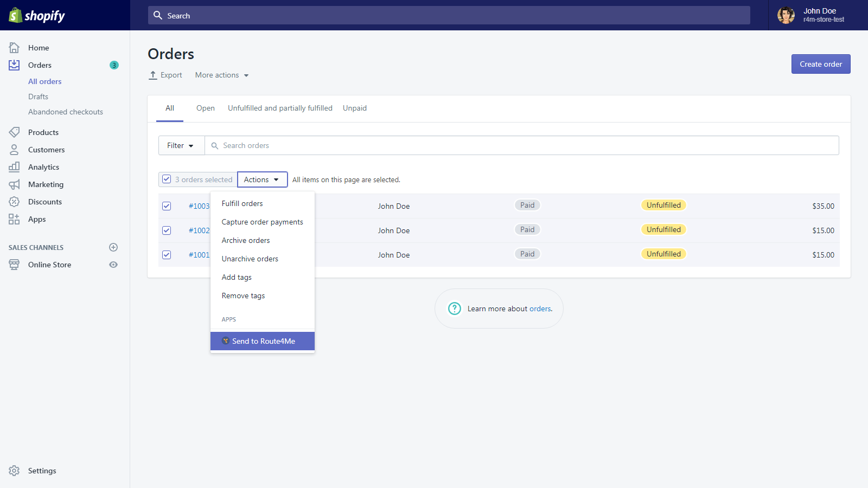Open Discounts badge icon
Screen dimensions: 868x488
click(x=14, y=202)
